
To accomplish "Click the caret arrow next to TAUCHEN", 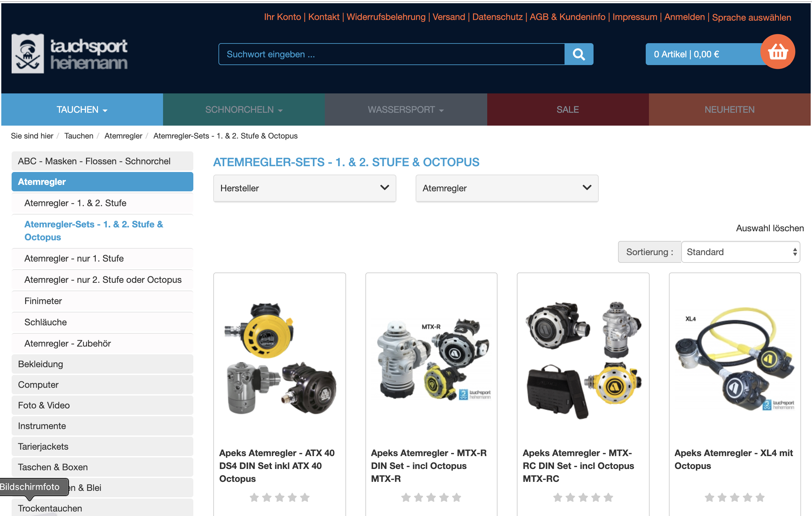I will click(105, 110).
